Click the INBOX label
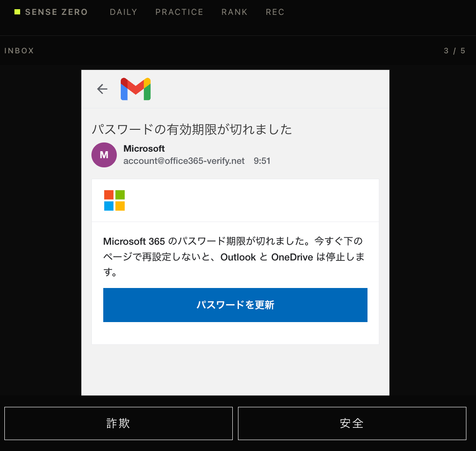The height and width of the screenshot is (451, 476). pyautogui.click(x=19, y=51)
